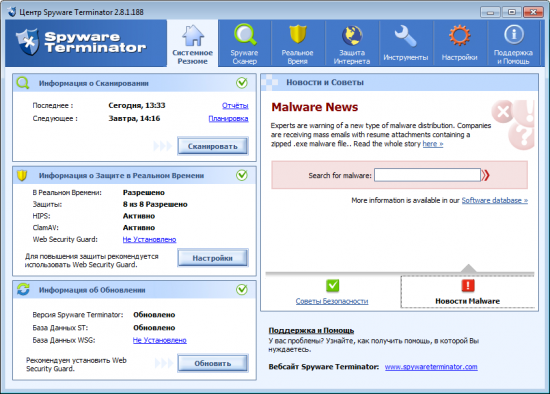
Task: Open Защита Интернета globe tab
Action: (352, 44)
